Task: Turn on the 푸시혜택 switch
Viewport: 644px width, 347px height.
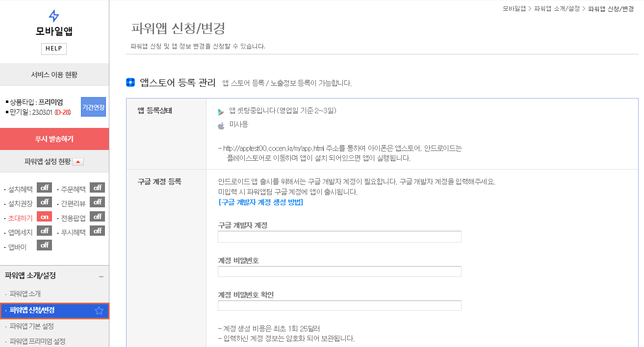Action: point(97,230)
